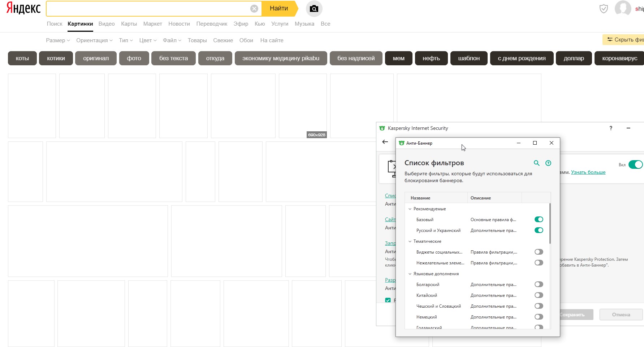This screenshot has height=347, width=644.
Task: Click the Найти search button
Action: coord(279,9)
